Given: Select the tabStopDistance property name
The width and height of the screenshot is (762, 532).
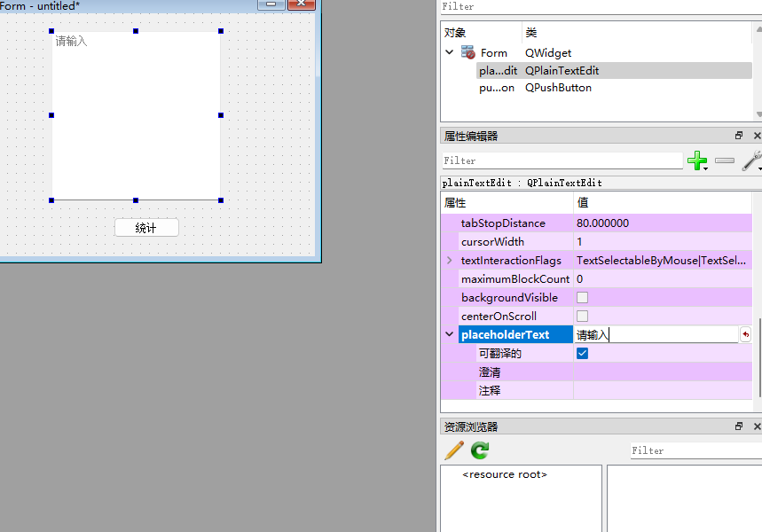Looking at the screenshot, I should tap(503, 223).
